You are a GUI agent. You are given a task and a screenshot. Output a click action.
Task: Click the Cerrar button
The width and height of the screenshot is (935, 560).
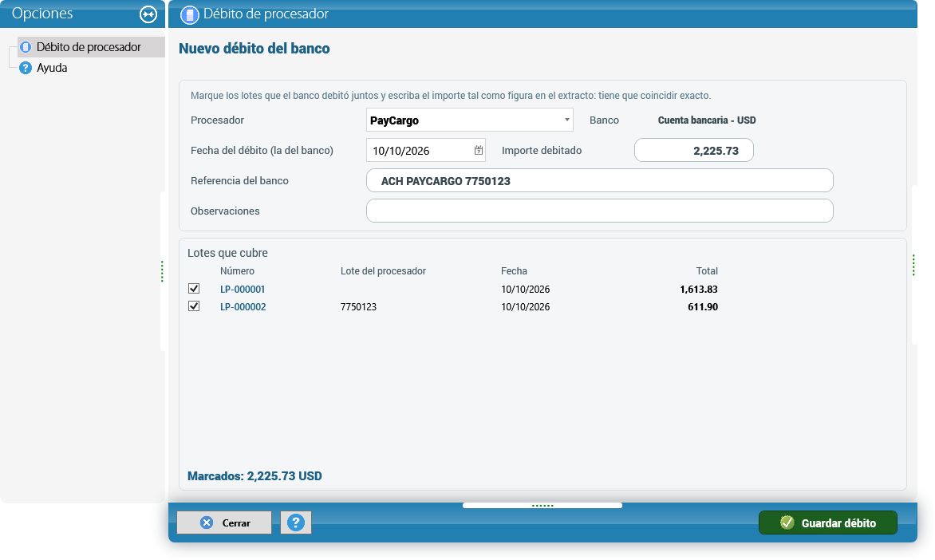coord(224,523)
